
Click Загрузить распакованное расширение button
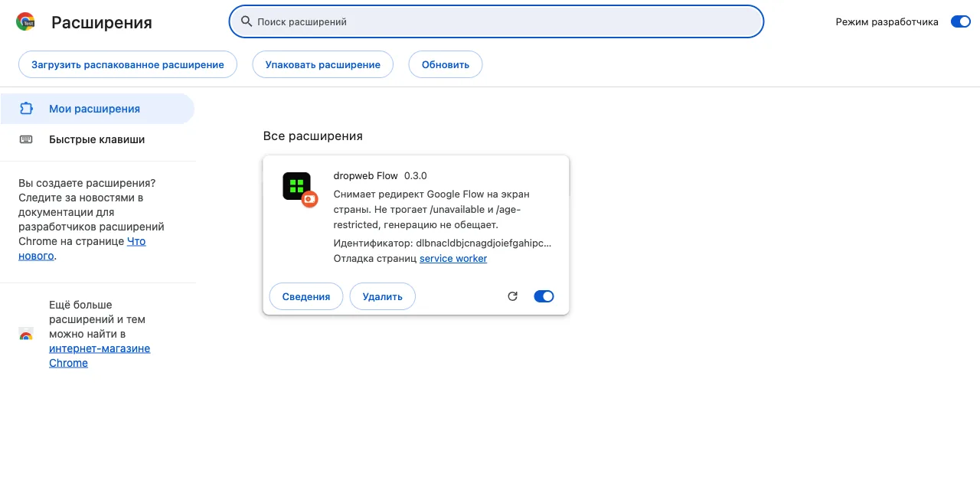128,64
